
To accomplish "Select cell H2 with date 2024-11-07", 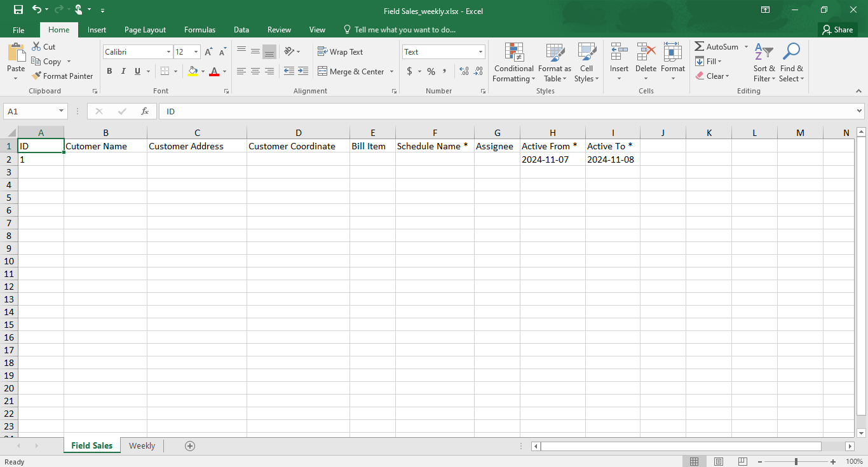I will pyautogui.click(x=552, y=159).
